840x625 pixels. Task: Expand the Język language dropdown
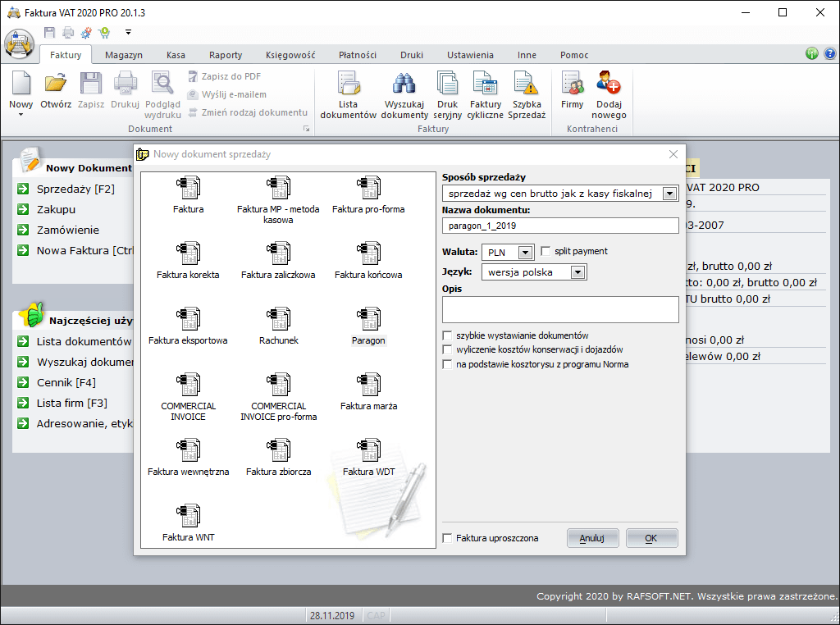click(x=577, y=272)
